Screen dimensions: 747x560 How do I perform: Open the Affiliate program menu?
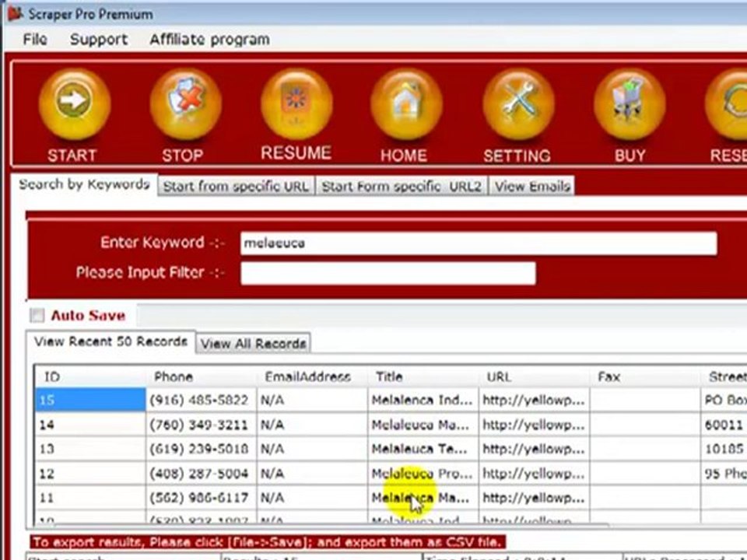point(209,39)
